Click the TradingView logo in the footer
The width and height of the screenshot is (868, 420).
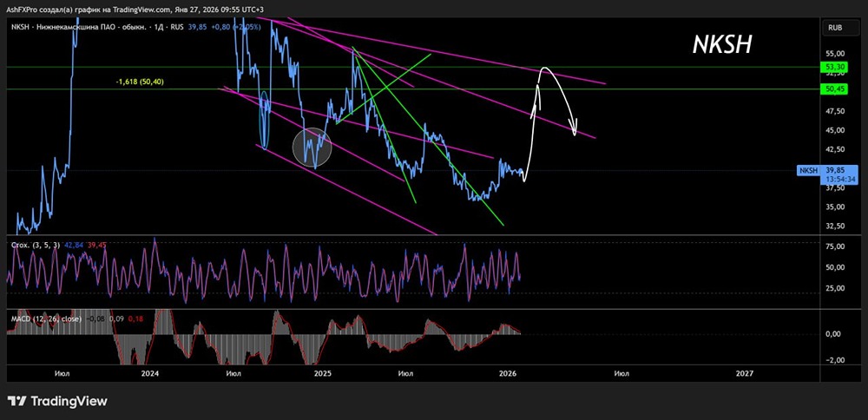(58, 401)
